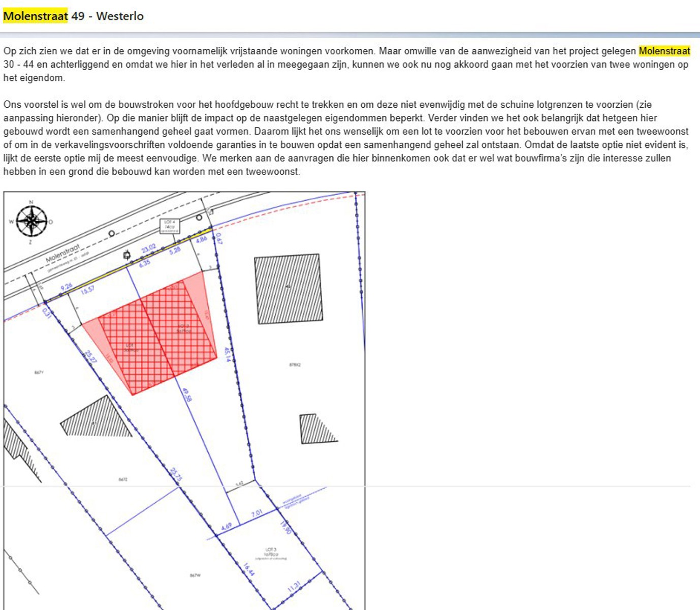Click the manhole circle near Lot 4
Image resolution: width=700 pixels, height=610 pixels.
pos(199,218)
